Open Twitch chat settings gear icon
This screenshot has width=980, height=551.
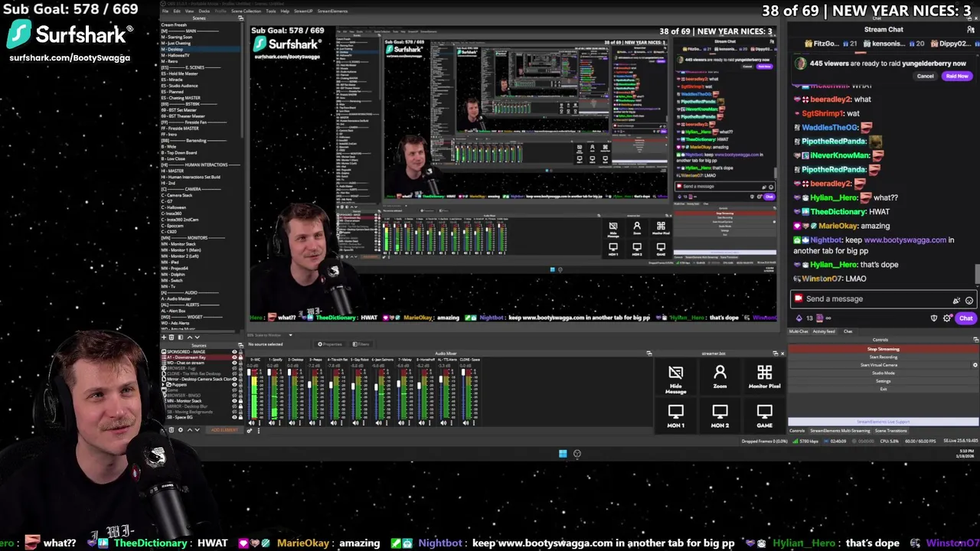[x=947, y=318]
